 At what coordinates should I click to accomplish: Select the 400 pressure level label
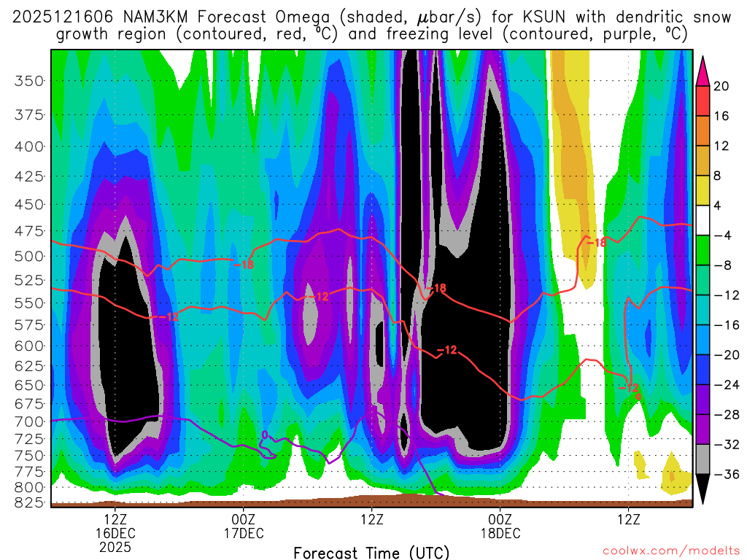[x=29, y=147]
